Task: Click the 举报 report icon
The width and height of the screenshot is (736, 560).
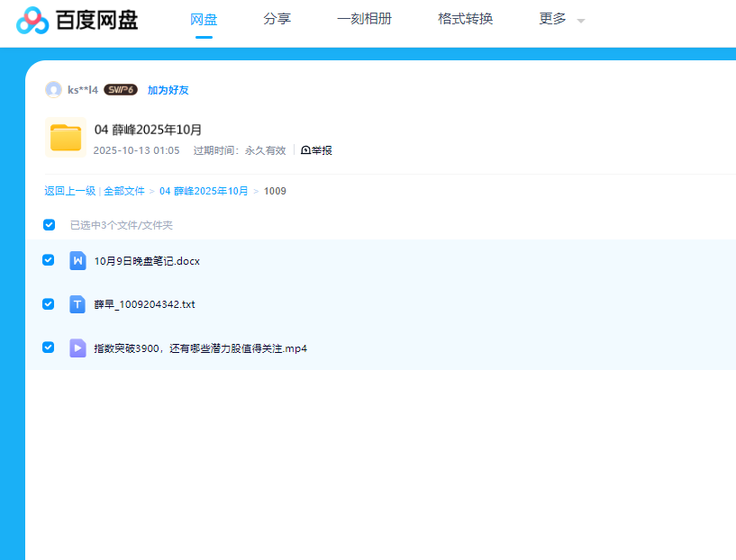Action: coord(305,150)
